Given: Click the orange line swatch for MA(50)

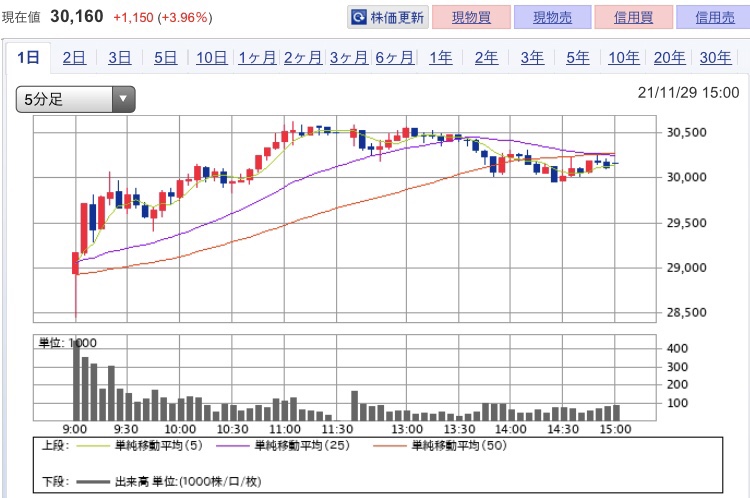Looking at the screenshot, I should click(389, 446).
